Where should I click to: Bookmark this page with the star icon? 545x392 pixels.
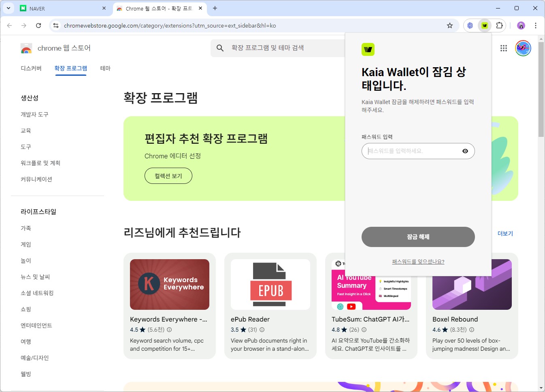[x=449, y=26]
